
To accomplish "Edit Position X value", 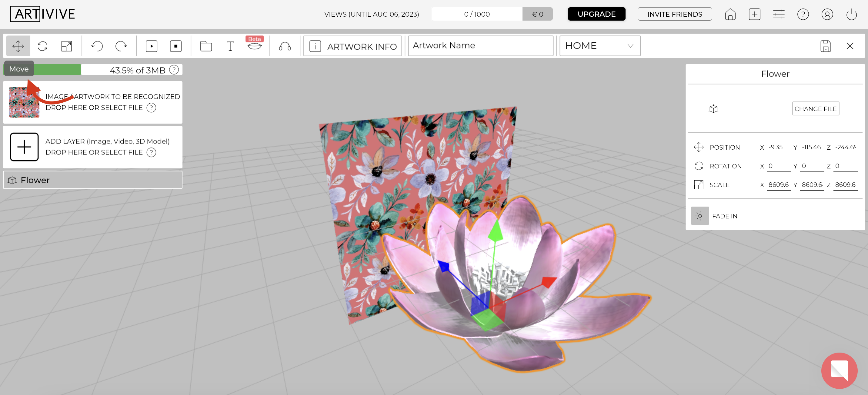I will click(x=778, y=147).
